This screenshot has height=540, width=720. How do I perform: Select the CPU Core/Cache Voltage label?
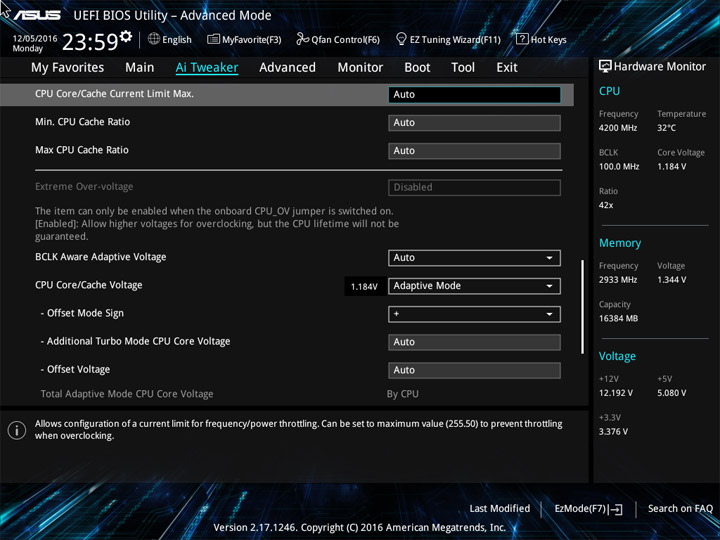(x=89, y=285)
